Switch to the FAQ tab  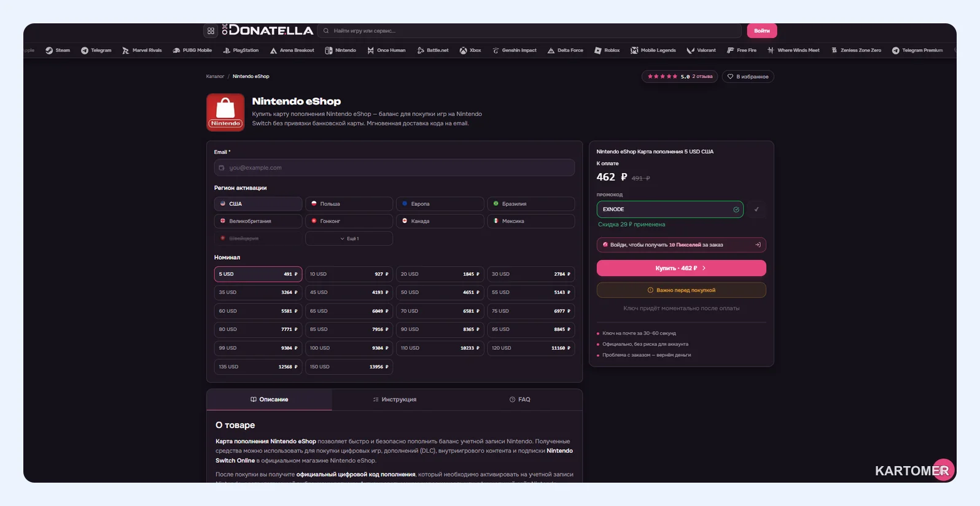(x=519, y=400)
